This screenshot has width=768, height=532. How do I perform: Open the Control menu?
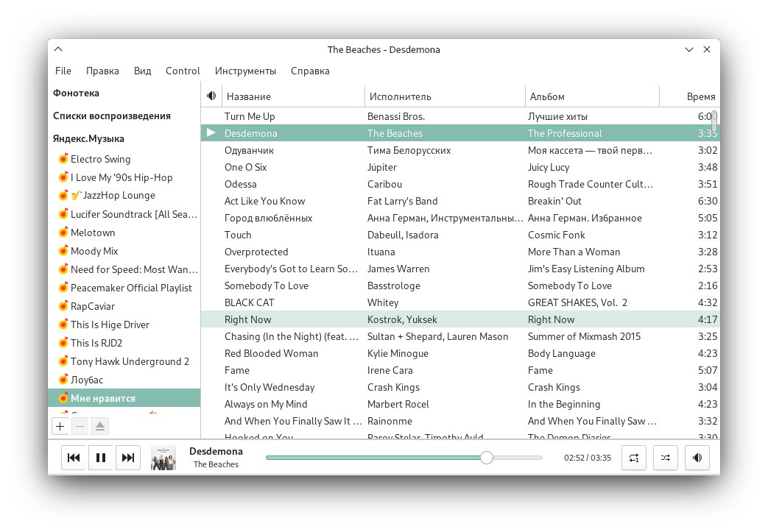pyautogui.click(x=183, y=71)
